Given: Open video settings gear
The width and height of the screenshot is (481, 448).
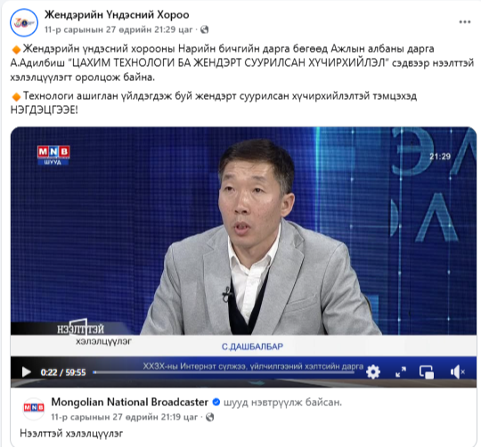Looking at the screenshot, I should coord(373,372).
